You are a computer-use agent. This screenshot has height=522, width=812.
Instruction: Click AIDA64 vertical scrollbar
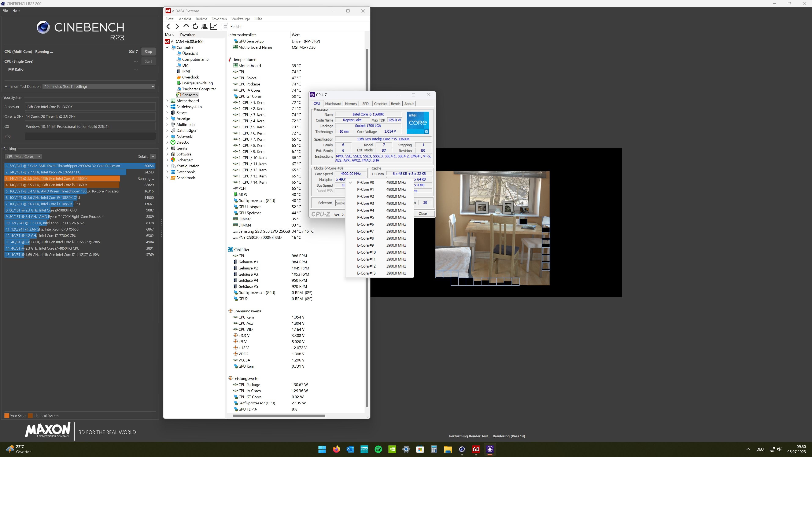coord(367,228)
